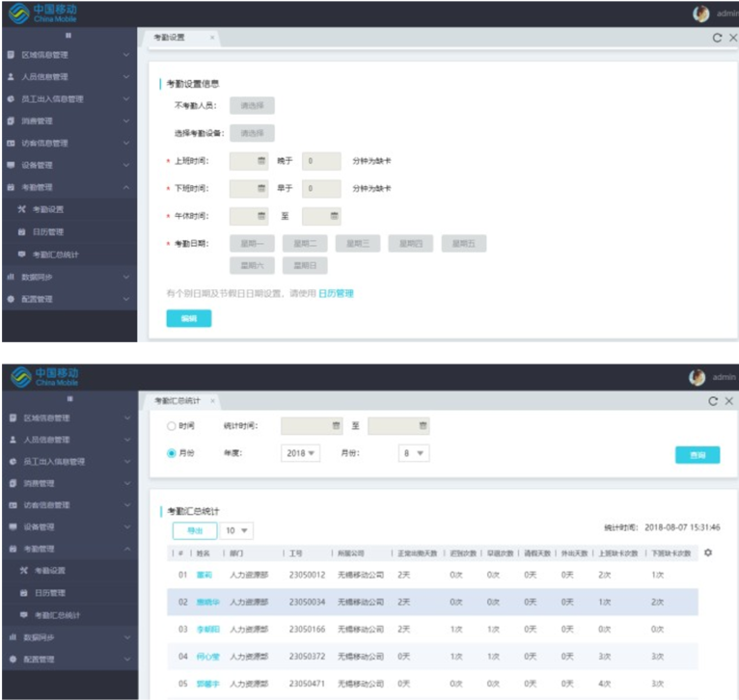Expand 设备管理 chevron on 考勤设置 screen
The height and width of the screenshot is (700, 739).
[126, 165]
